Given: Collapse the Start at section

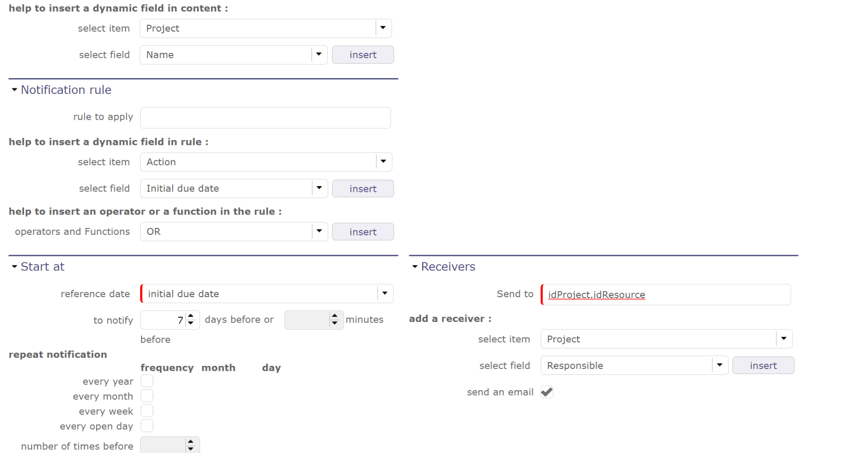Looking at the screenshot, I should (14, 266).
